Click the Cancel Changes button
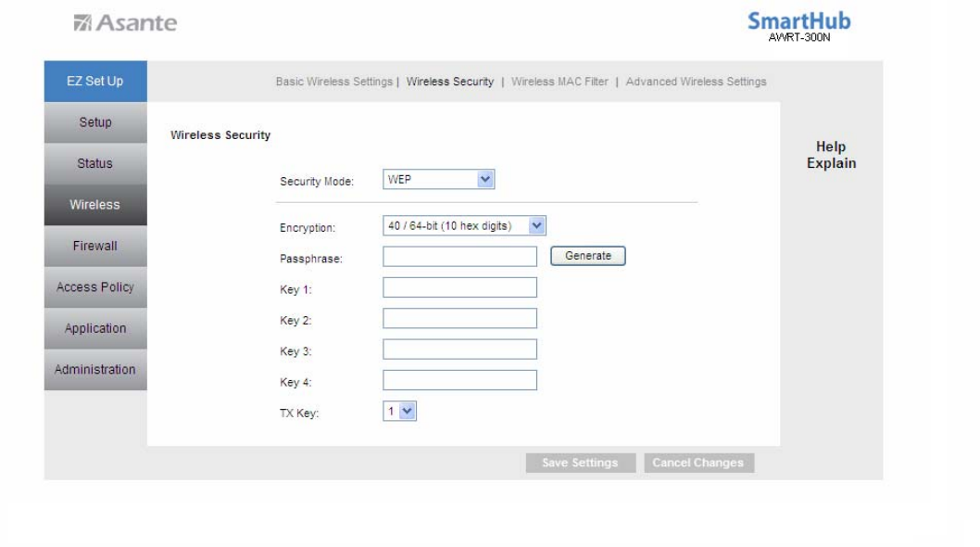The height and width of the screenshot is (547, 980). click(698, 463)
